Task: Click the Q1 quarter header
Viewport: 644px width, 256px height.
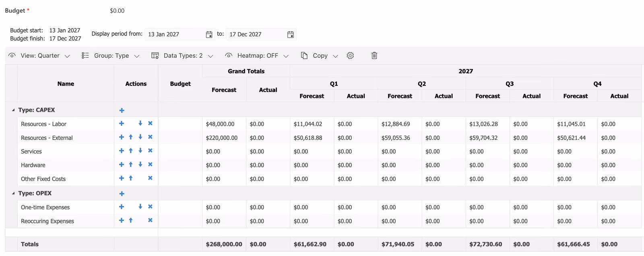Action: point(334,84)
